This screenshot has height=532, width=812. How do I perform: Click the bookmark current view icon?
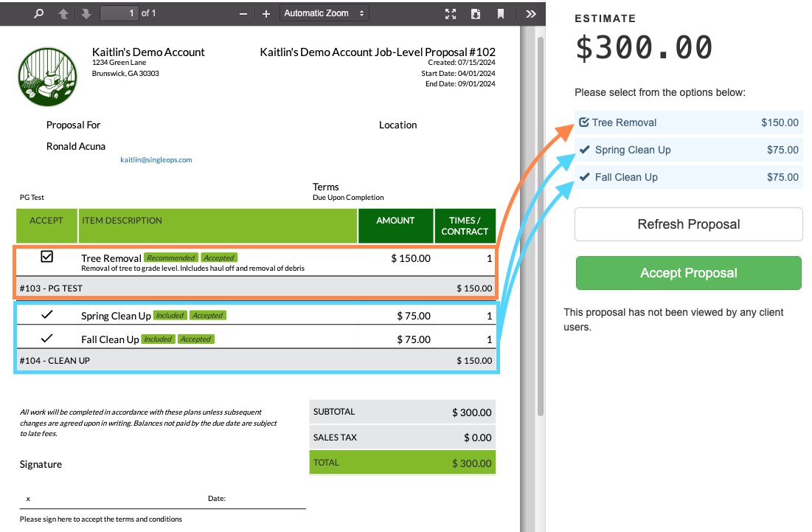tap(501, 13)
